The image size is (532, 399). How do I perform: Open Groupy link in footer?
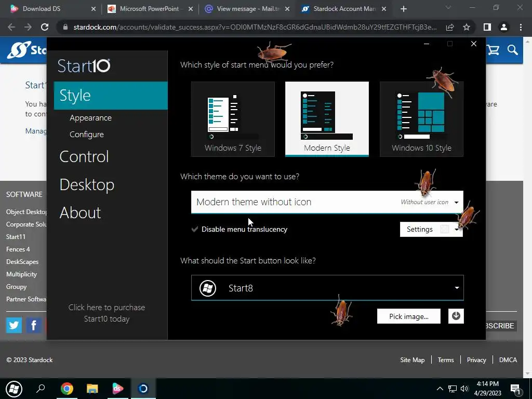(16, 287)
